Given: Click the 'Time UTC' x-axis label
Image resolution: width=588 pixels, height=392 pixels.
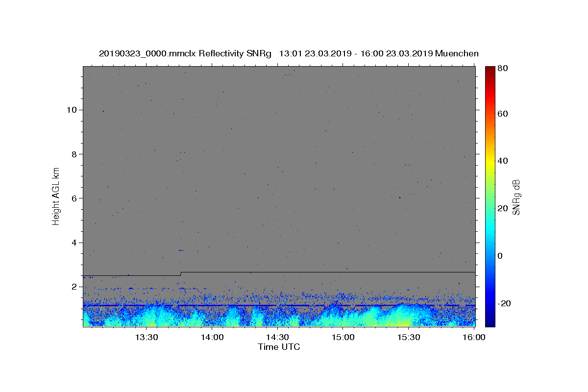Looking at the screenshot, I should [279, 347].
